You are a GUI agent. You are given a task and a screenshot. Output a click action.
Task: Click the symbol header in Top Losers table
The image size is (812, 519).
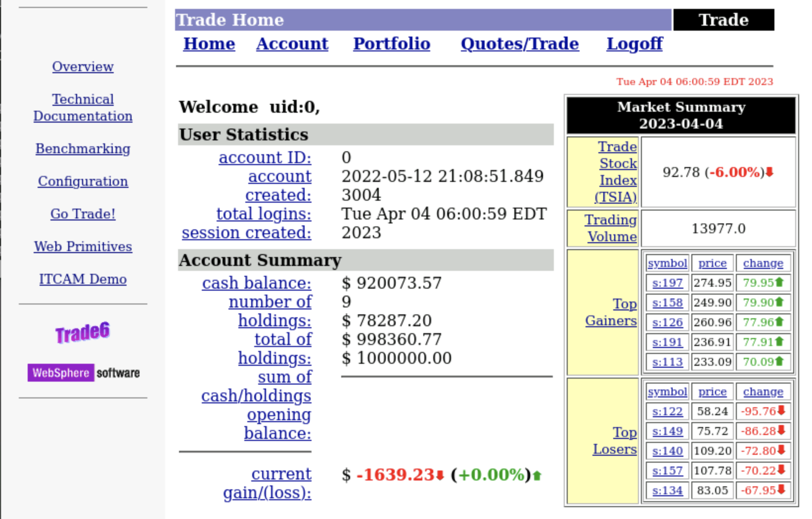[668, 392]
